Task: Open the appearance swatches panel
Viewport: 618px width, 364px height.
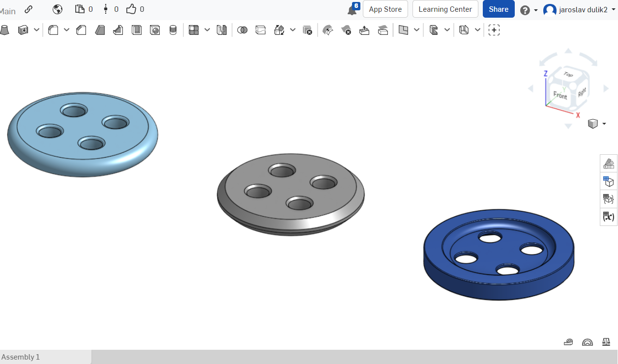Action: click(609, 163)
